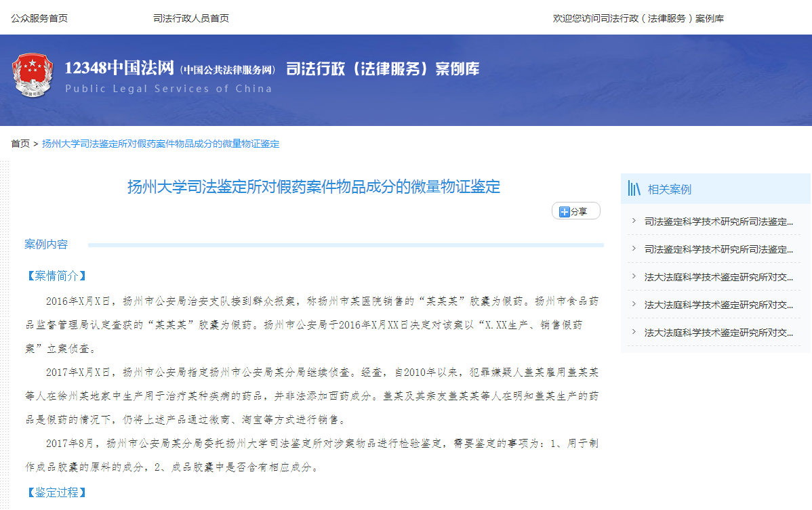Open the second 司法鉴定科学技术研究所司法鉴定 related case
812x510 pixels.
tap(718, 249)
